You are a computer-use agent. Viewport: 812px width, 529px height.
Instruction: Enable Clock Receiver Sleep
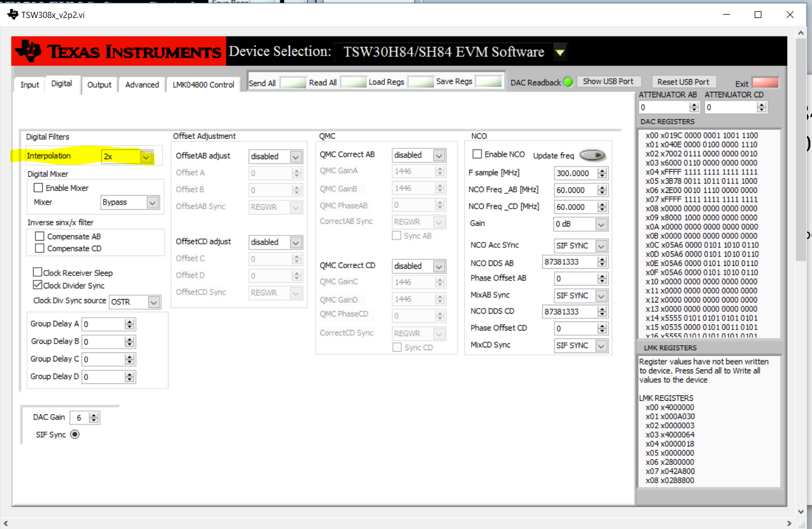[x=38, y=273]
